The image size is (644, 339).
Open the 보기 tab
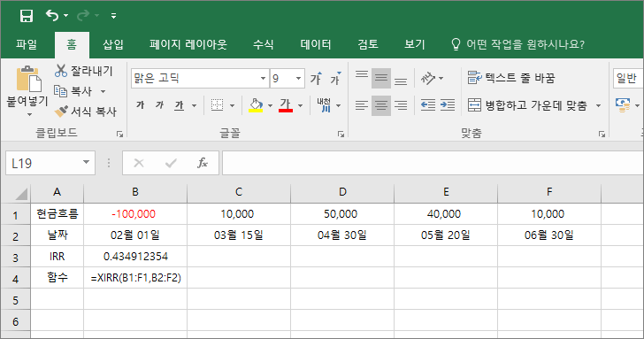click(414, 44)
